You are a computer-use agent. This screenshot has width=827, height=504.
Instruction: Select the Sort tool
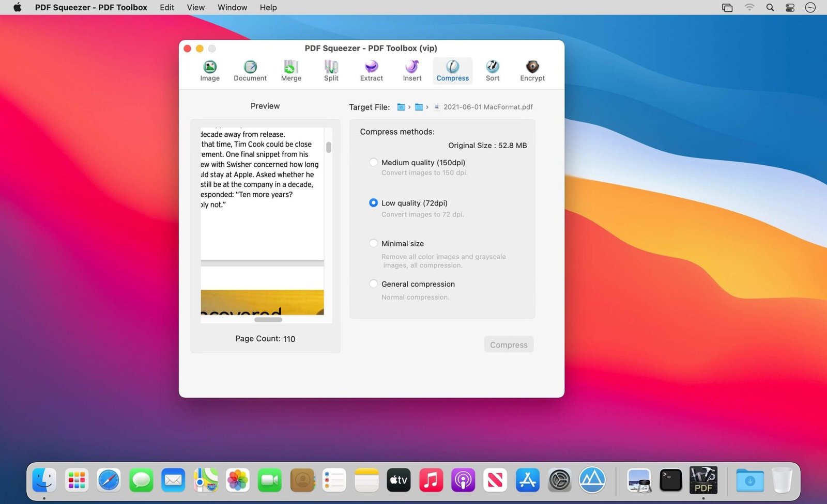pos(492,71)
